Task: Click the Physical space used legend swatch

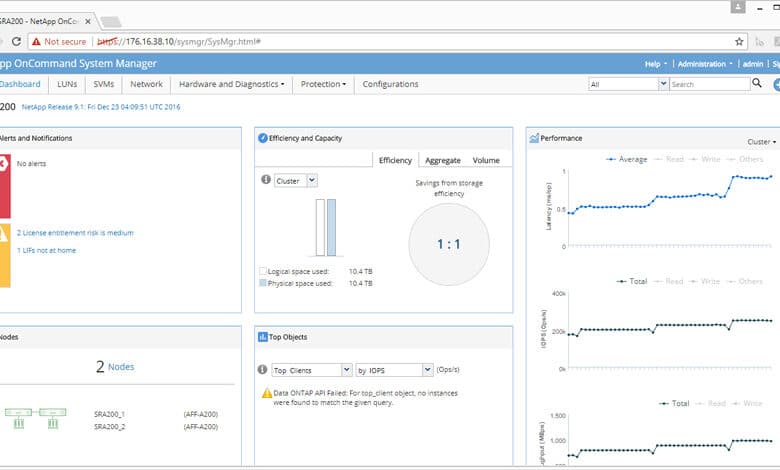Action: tap(263, 283)
